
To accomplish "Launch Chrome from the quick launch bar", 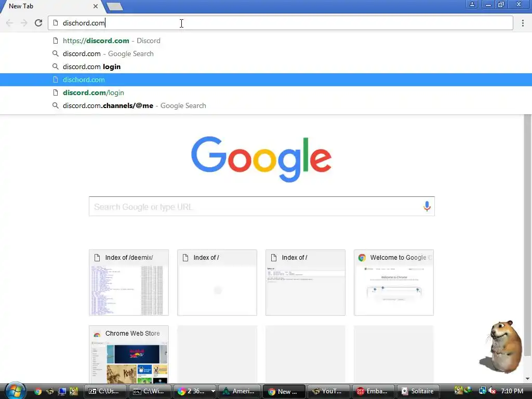I will pos(37,391).
